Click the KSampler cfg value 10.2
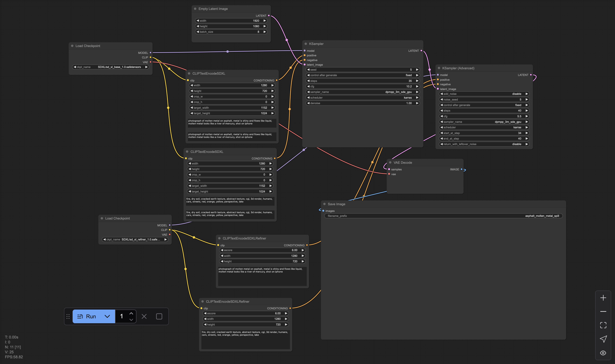The height and width of the screenshot is (364, 615). coord(409,86)
